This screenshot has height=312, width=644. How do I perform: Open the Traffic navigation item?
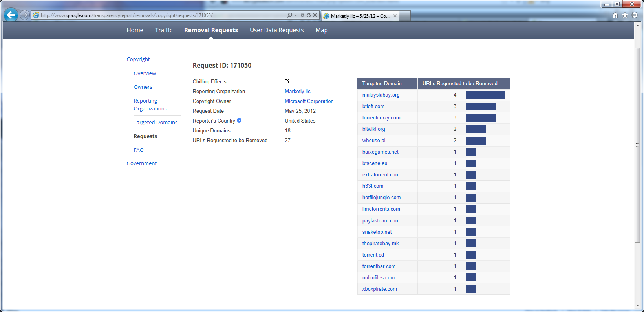click(164, 30)
